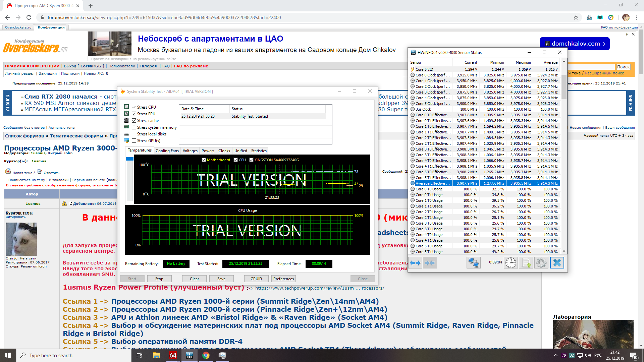This screenshot has width=644, height=362.
Task: Open AIDA64 from Windows taskbar
Action: click(173, 355)
